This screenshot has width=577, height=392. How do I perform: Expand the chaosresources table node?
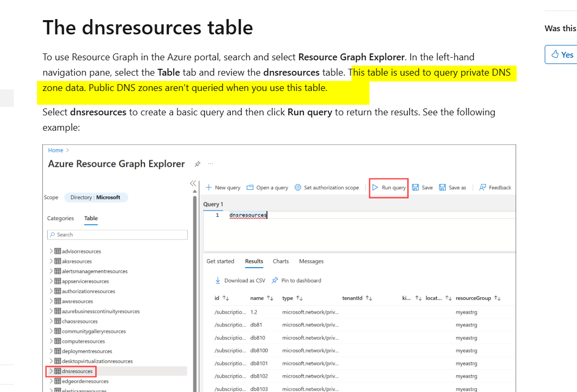pos(51,321)
